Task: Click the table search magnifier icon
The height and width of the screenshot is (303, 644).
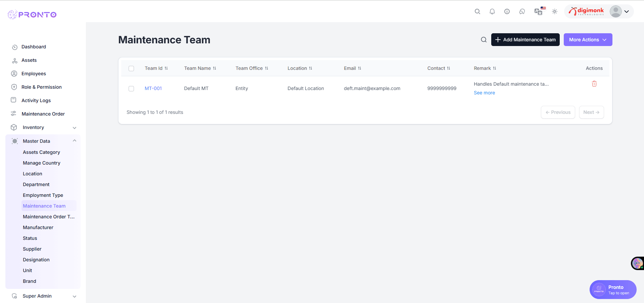Action: [x=484, y=40]
